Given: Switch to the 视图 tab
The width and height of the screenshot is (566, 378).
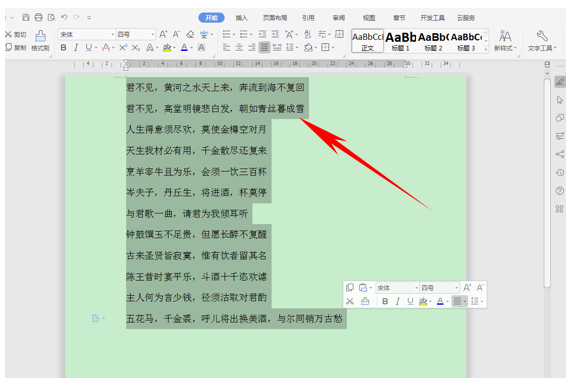Looking at the screenshot, I should tap(369, 18).
